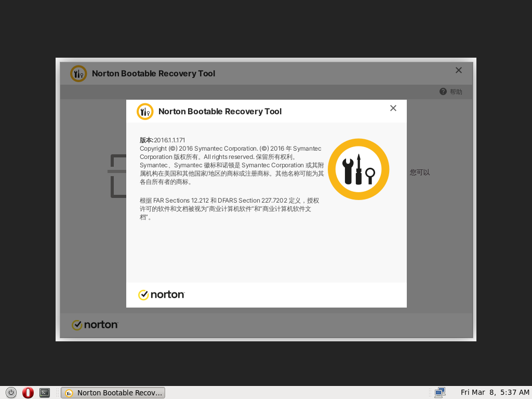Open the terminal from the taskbar
Viewport: 532px width, 399px height.
45,393
